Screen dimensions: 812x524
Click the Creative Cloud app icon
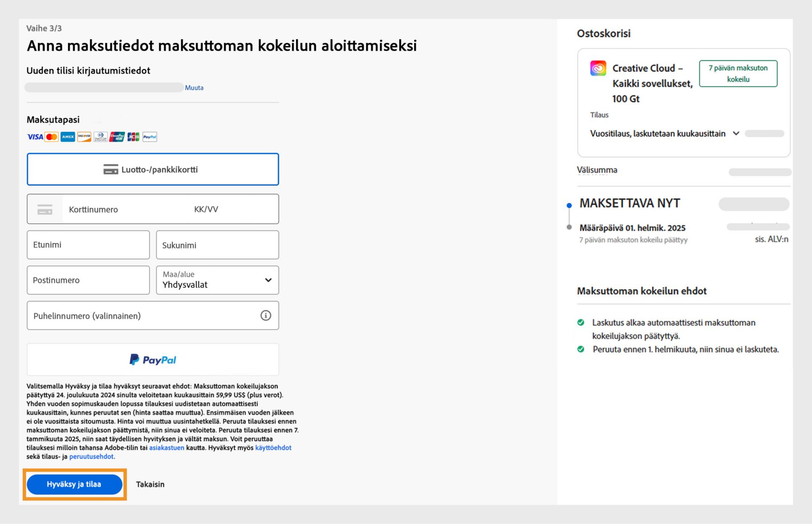[x=598, y=68]
